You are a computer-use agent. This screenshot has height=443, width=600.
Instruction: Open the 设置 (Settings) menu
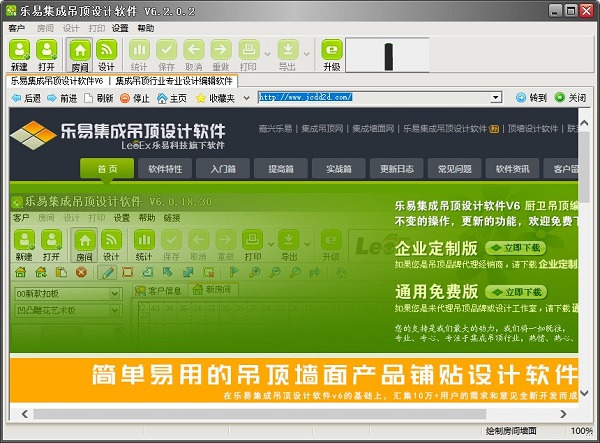pyautogui.click(x=120, y=28)
